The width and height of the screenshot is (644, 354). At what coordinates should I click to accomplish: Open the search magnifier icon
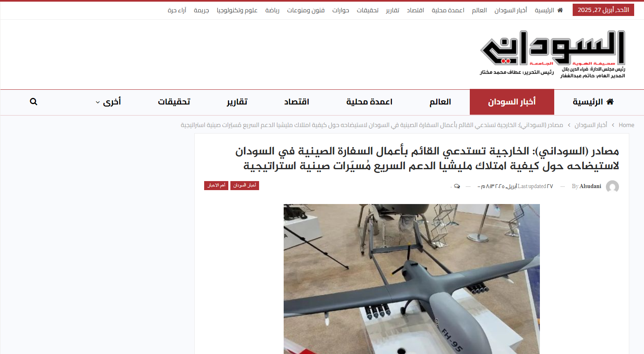click(x=34, y=102)
